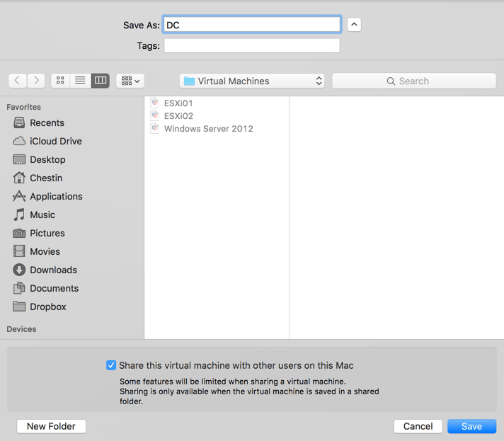The height and width of the screenshot is (441, 504).
Task: Switch to icon view mode
Action: (x=60, y=81)
